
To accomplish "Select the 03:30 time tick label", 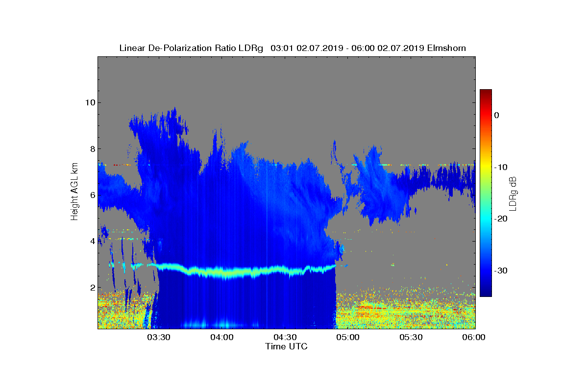I will pos(158,338).
